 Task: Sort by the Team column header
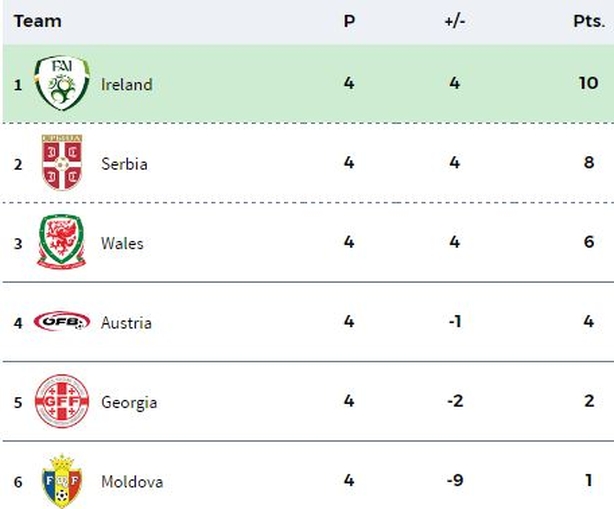38,21
